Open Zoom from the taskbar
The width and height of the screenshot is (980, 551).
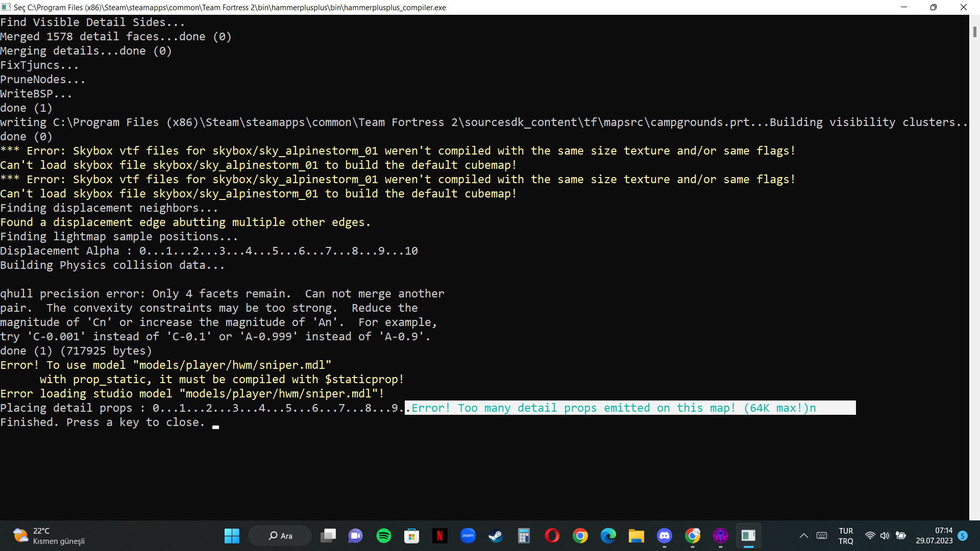tap(468, 536)
